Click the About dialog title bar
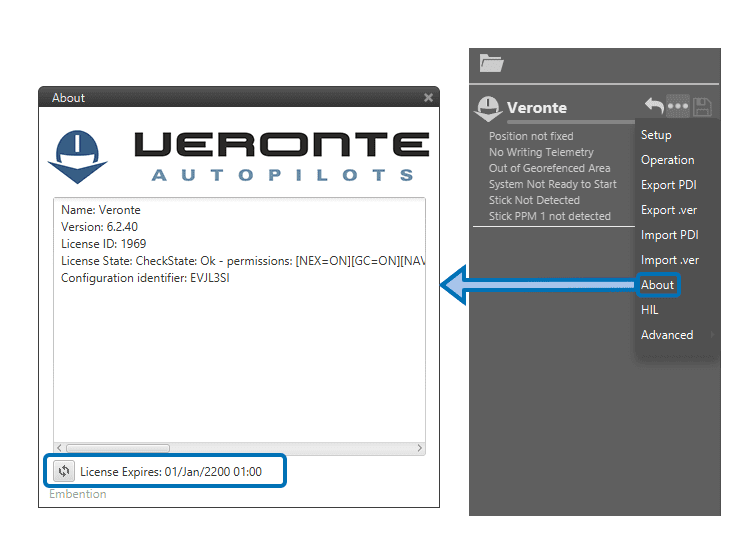 [239, 97]
